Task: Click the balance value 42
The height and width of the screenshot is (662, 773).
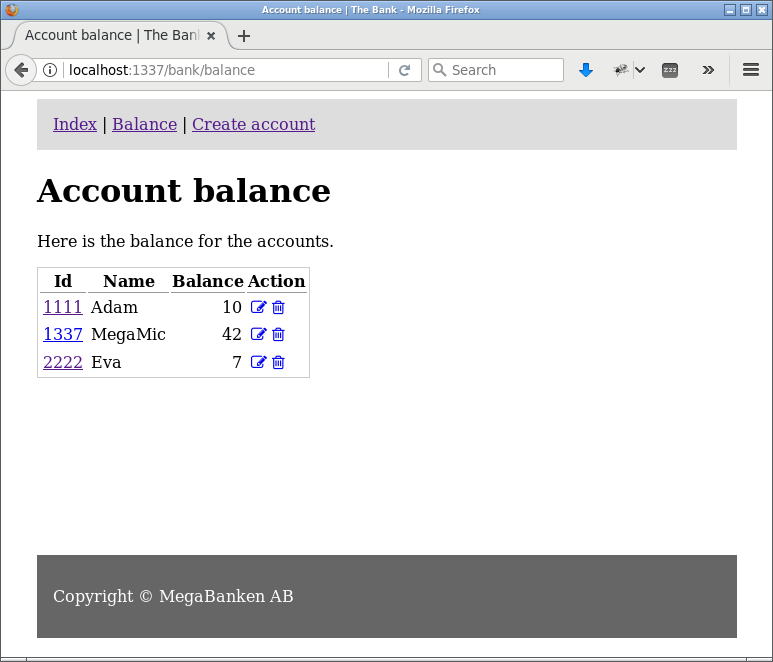Action: pos(232,334)
